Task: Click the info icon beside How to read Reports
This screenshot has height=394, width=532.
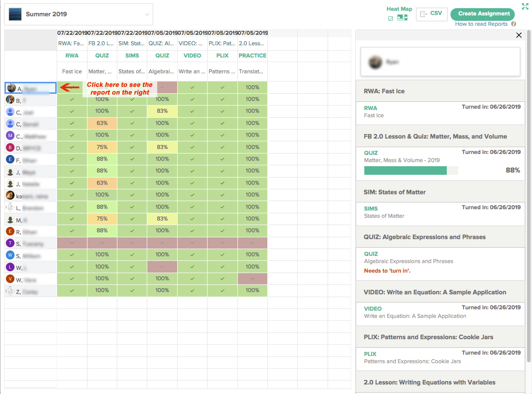Action: [514, 24]
